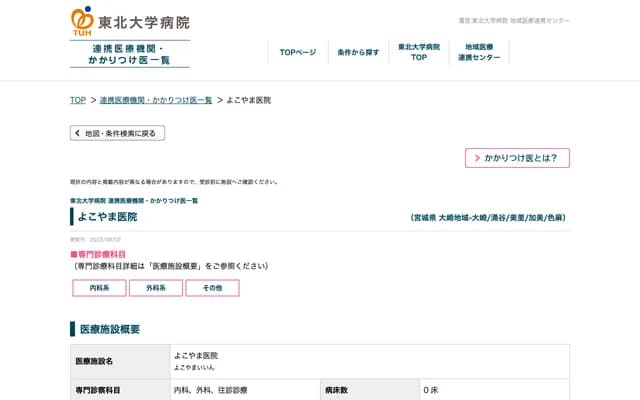The image size is (640, 400).
Task: Open 地域医療連携センター navigation item
Action: point(479,52)
